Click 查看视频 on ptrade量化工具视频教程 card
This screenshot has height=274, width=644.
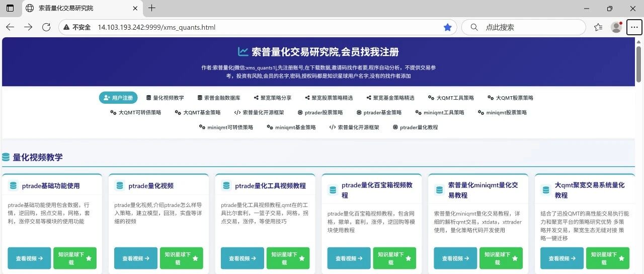[x=243, y=258]
